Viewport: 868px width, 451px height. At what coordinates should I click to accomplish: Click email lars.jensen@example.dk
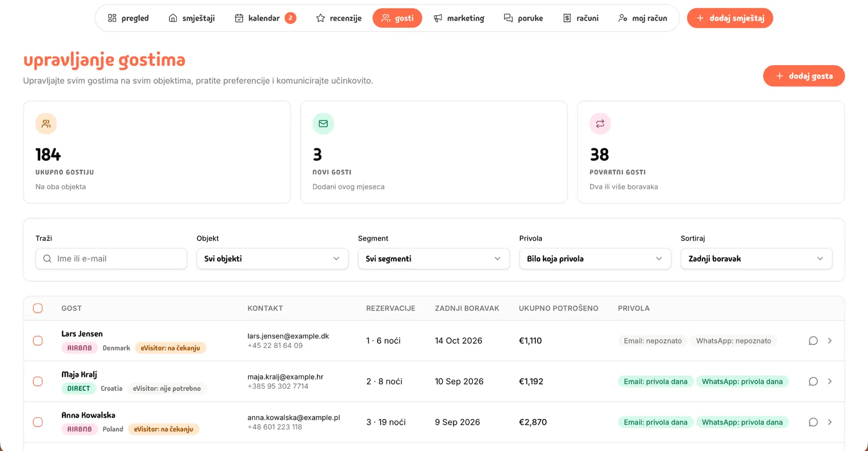(288, 336)
